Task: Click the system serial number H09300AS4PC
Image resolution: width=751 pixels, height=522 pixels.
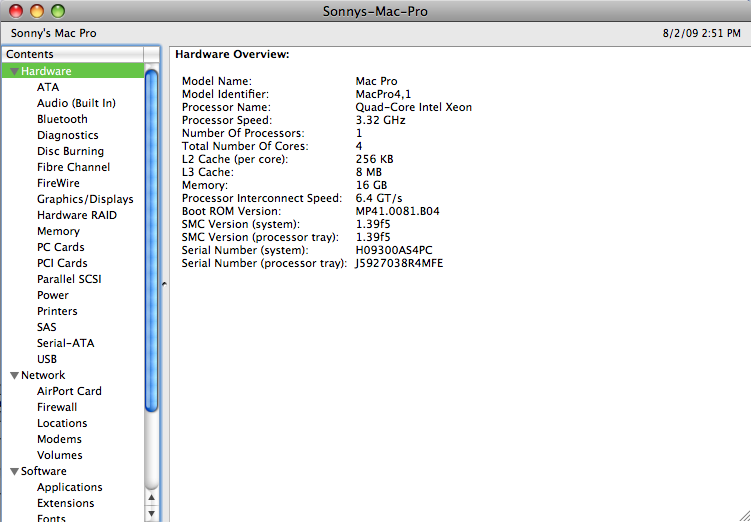Action: coord(394,250)
